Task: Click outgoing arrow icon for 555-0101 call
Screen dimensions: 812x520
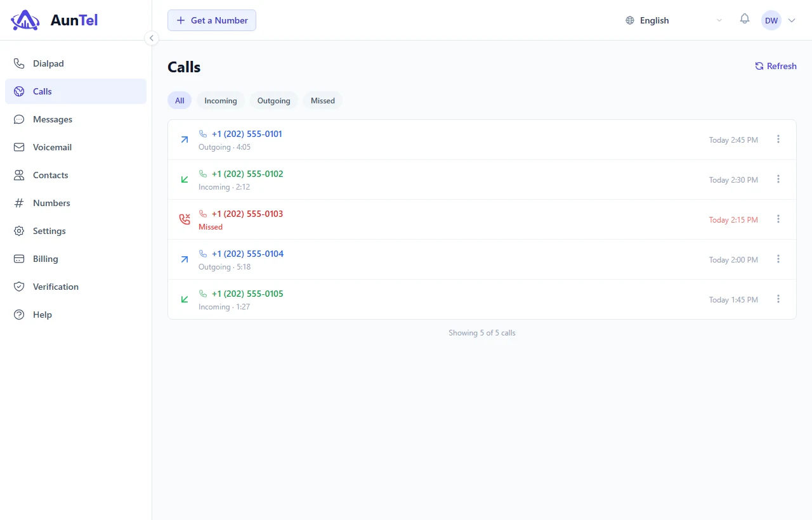Action: coord(185,140)
